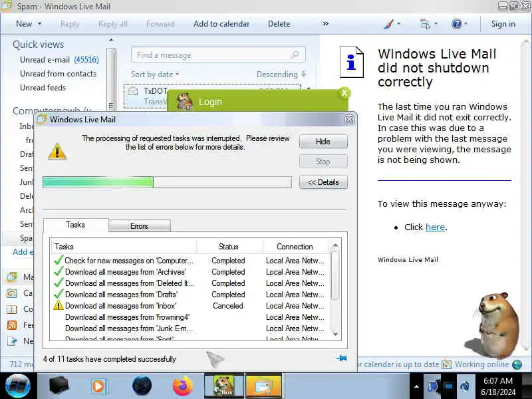Open the Newsgroups view icon in sidebar
532x399 pixels.
(x=12, y=340)
